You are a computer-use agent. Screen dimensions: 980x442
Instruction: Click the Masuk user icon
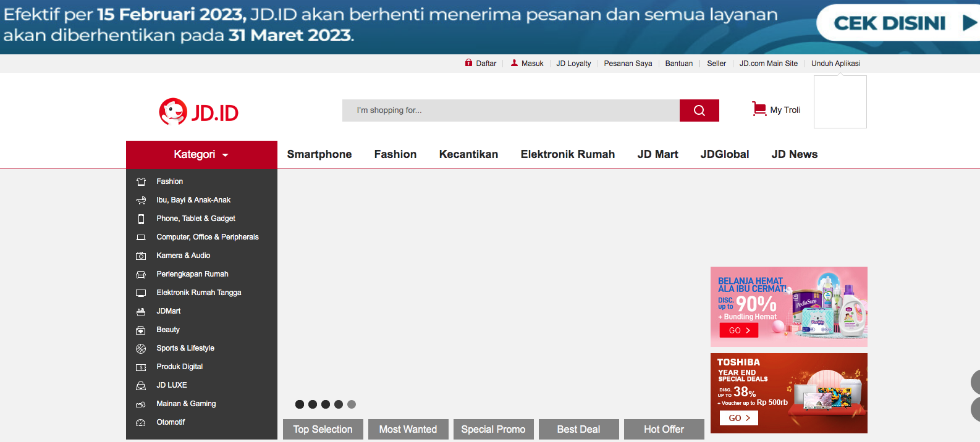pos(514,63)
